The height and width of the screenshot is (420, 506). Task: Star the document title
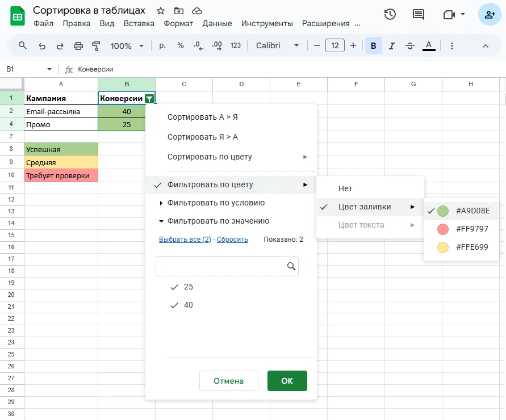pos(161,11)
